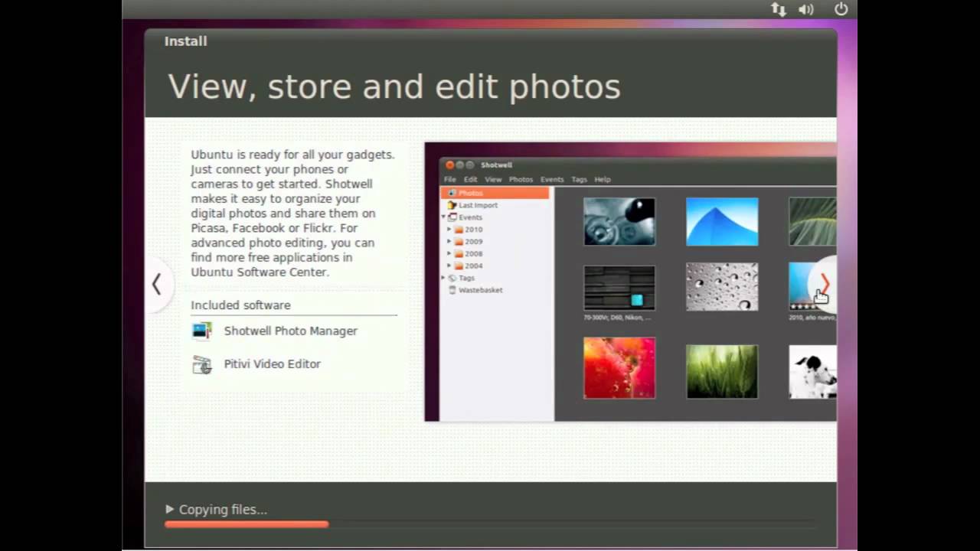Open File menu in Shotwell screenshot
This screenshot has height=551, width=980.
click(450, 179)
